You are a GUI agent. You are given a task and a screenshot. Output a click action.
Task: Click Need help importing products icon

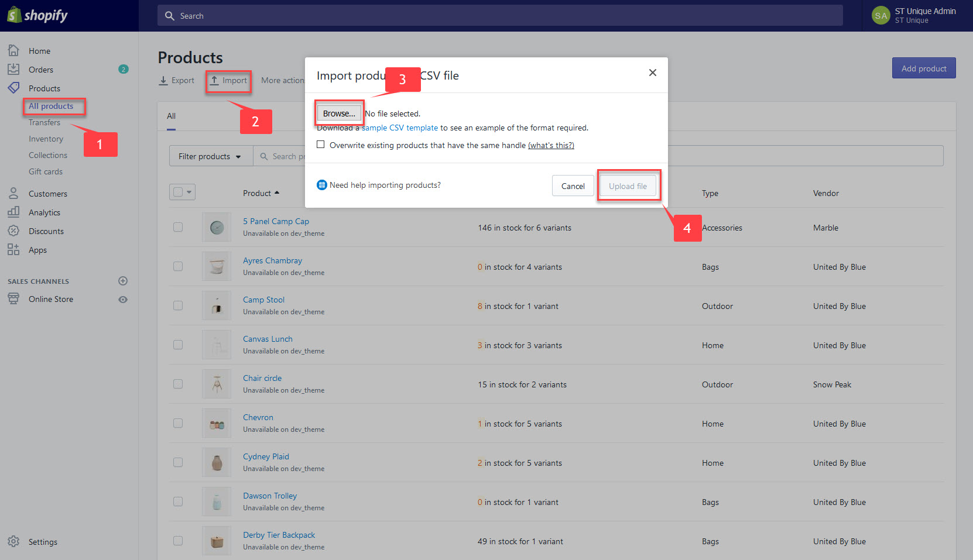tap(321, 185)
